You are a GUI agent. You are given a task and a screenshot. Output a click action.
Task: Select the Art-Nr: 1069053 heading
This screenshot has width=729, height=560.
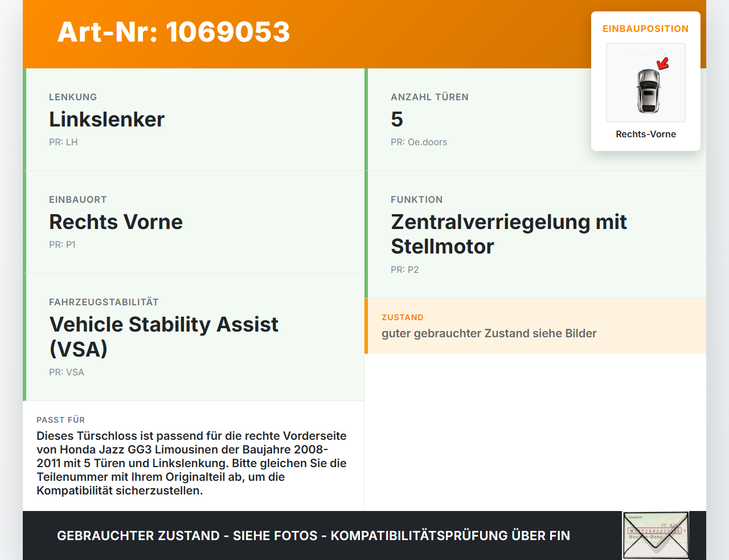pos(174,32)
